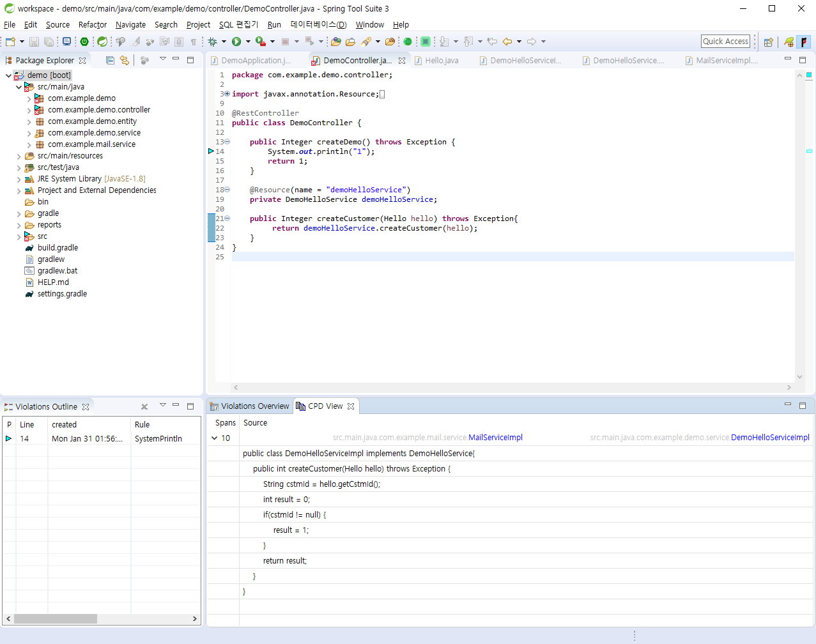Click the Open Task pencil icon
This screenshot has height=644, width=816.
366,42
